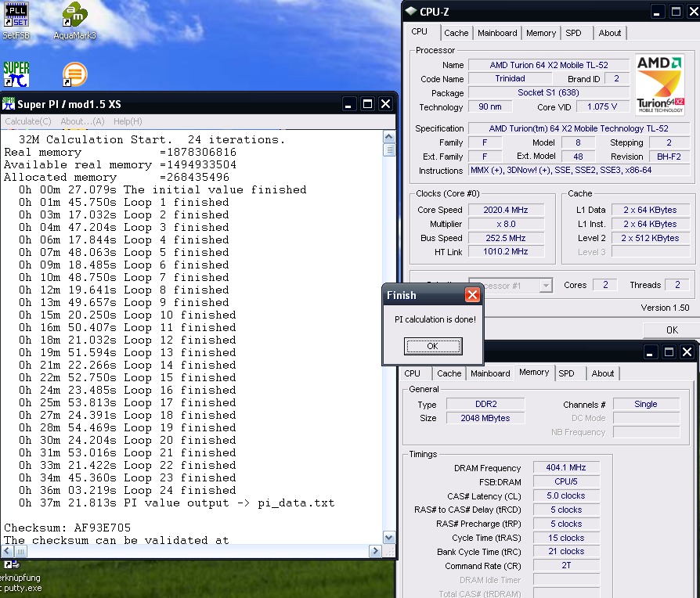Click the horizontal scroll right arrow in Super PI
This screenshot has height=598, width=700.
click(x=375, y=551)
